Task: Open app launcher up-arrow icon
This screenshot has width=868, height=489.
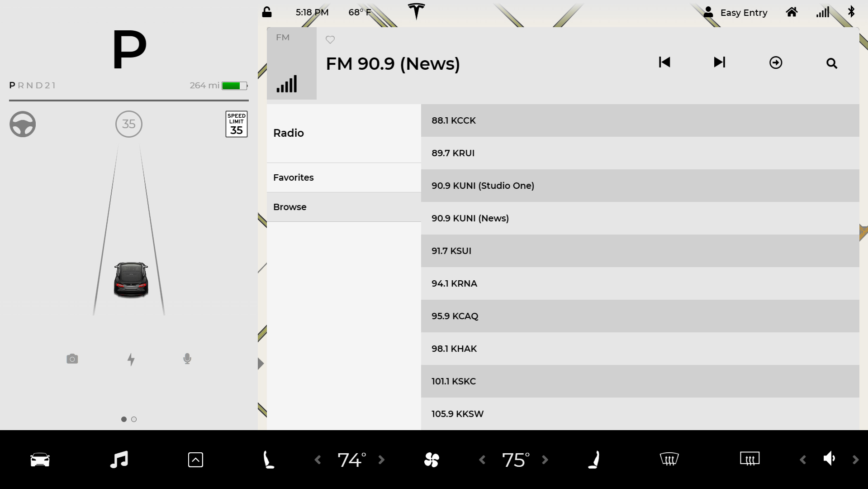Action: click(x=195, y=460)
